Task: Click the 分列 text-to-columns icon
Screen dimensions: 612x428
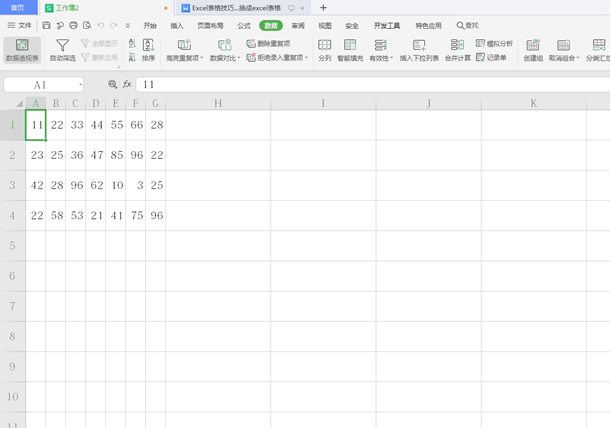Action: coord(325,50)
